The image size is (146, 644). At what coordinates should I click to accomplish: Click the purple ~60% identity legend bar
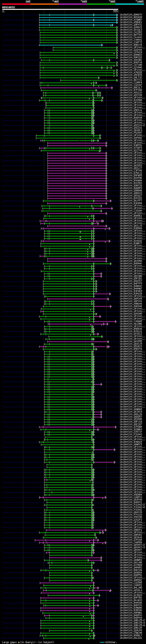73,4
